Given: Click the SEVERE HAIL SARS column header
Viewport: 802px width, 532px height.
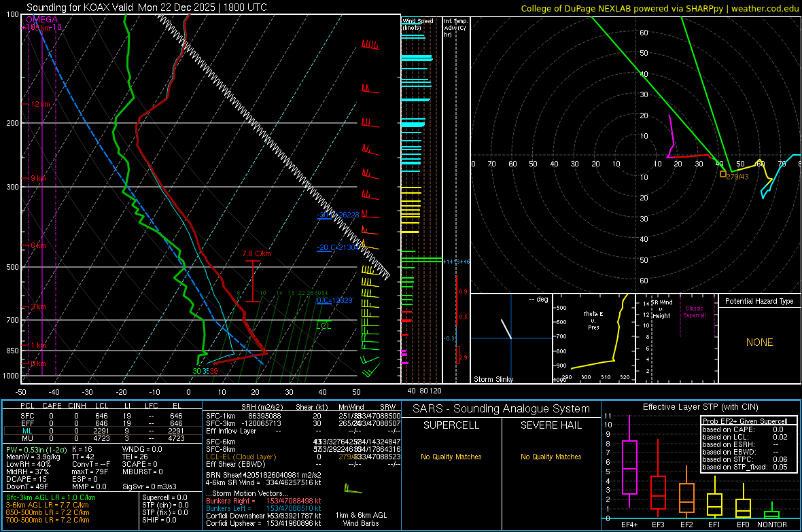Looking at the screenshot, I should coord(551,425).
